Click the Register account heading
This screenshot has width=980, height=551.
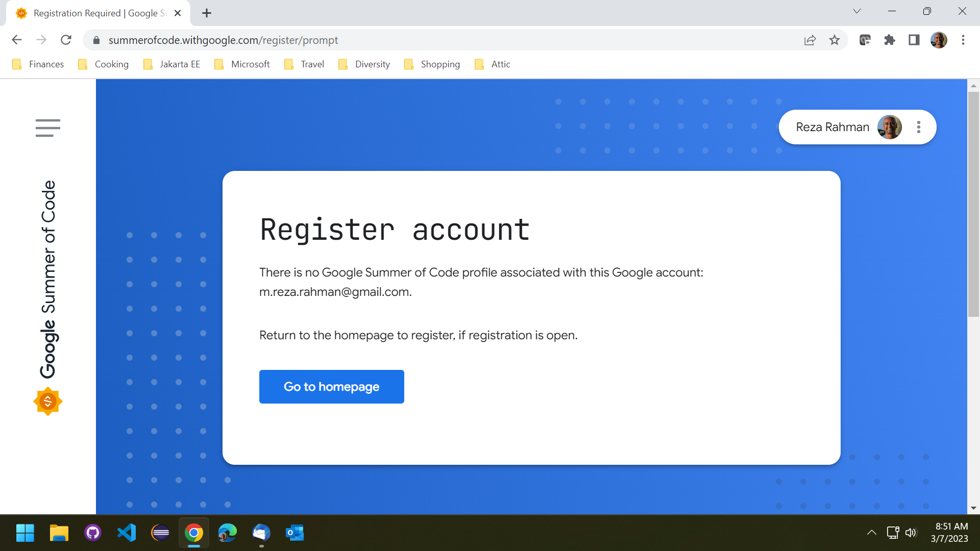pyautogui.click(x=395, y=230)
